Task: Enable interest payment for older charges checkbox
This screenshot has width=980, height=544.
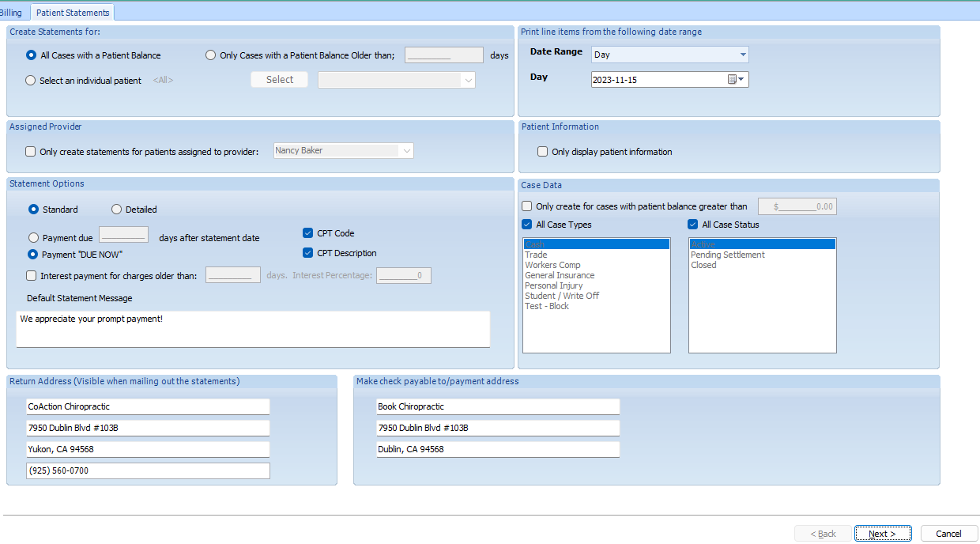Action: click(x=31, y=276)
